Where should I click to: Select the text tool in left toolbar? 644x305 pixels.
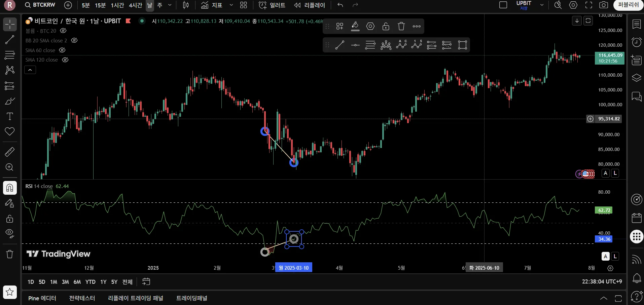point(10,116)
